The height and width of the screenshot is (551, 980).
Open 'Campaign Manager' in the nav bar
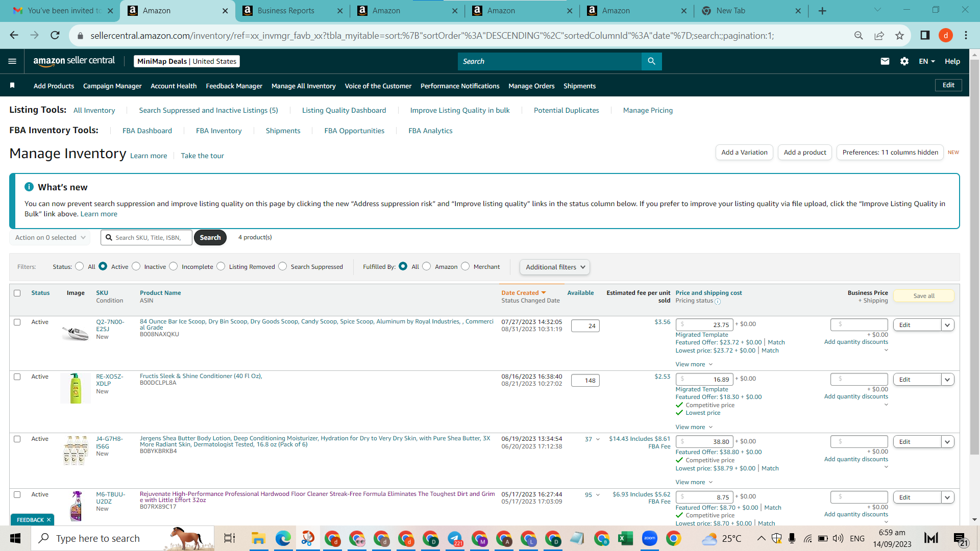[112, 86]
